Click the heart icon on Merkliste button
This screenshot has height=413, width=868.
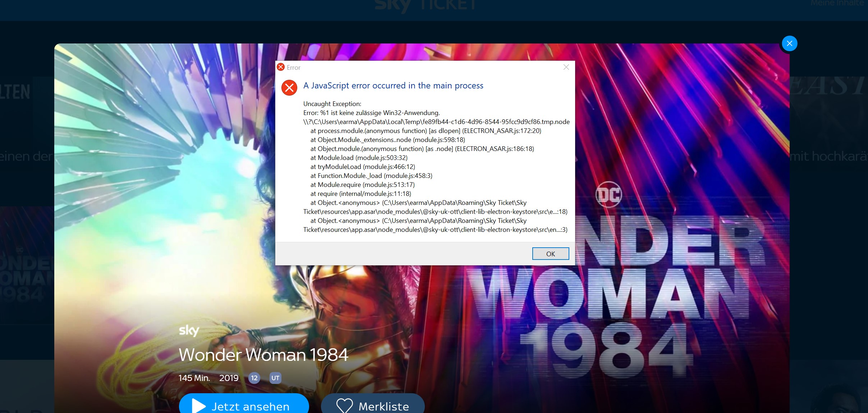coord(344,406)
